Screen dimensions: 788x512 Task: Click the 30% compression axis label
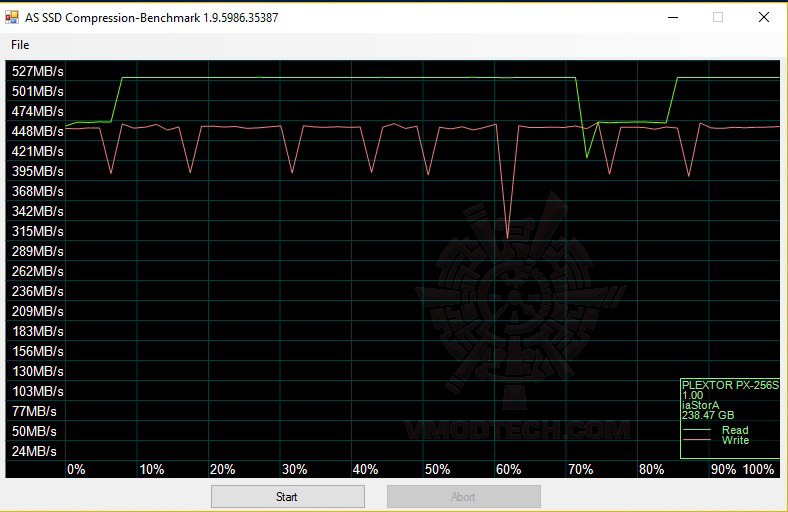(x=294, y=470)
